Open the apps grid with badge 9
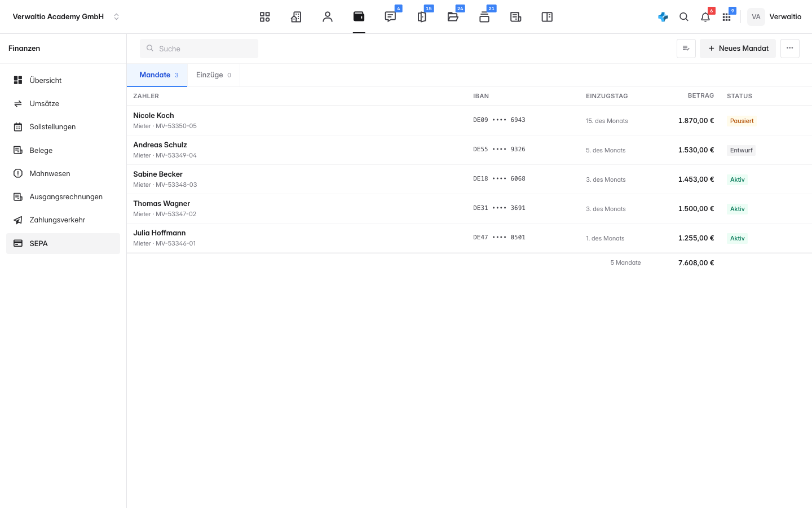The width and height of the screenshot is (812, 508). [726, 17]
